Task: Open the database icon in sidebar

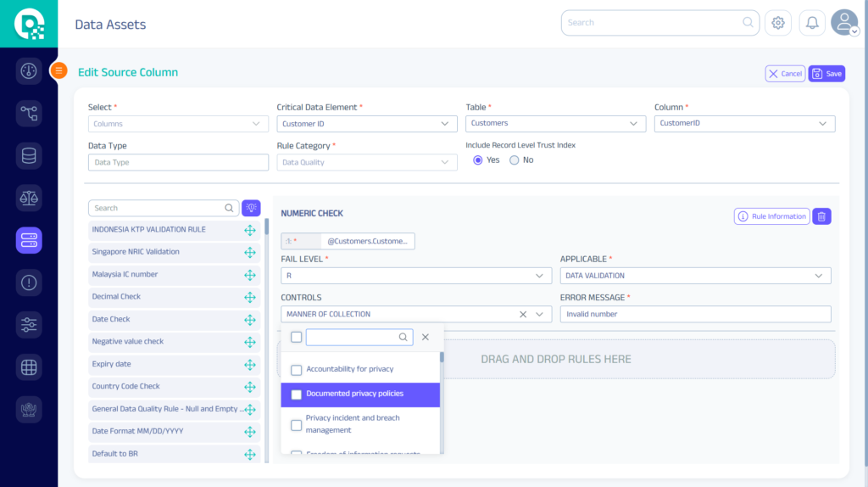Action: point(29,155)
